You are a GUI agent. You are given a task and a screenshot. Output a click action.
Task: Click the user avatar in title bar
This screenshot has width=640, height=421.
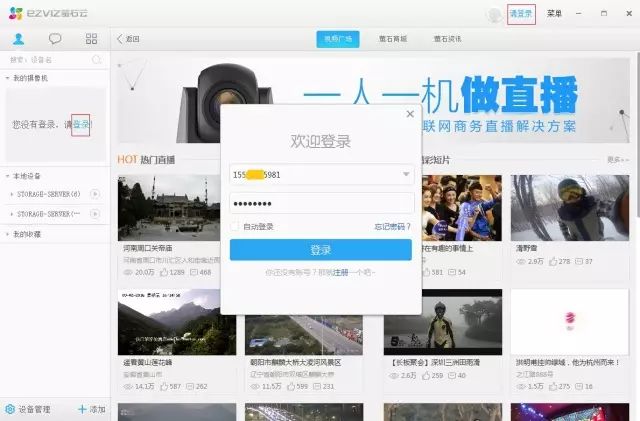click(494, 14)
